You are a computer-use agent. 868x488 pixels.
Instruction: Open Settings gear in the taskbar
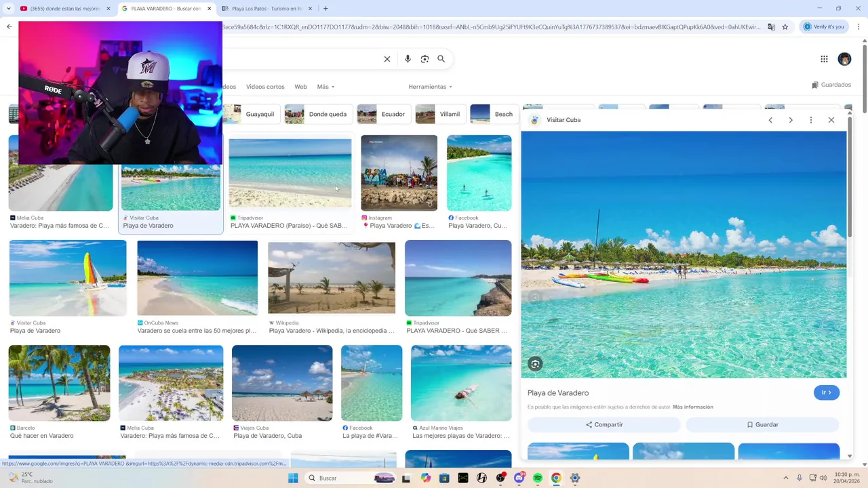tap(575, 478)
